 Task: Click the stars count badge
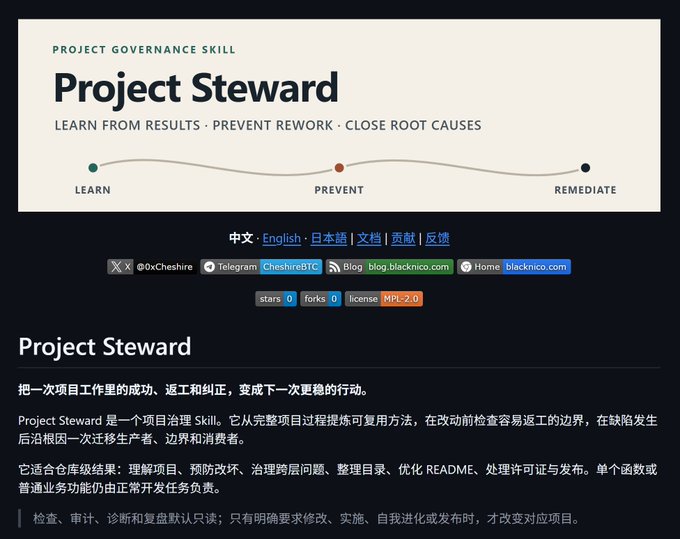tap(276, 299)
